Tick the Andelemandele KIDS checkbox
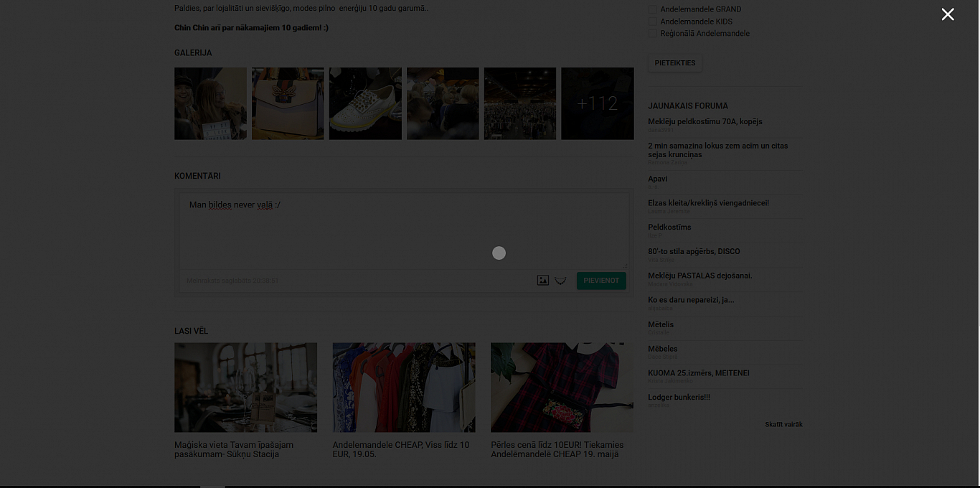The image size is (980, 488). tap(653, 22)
